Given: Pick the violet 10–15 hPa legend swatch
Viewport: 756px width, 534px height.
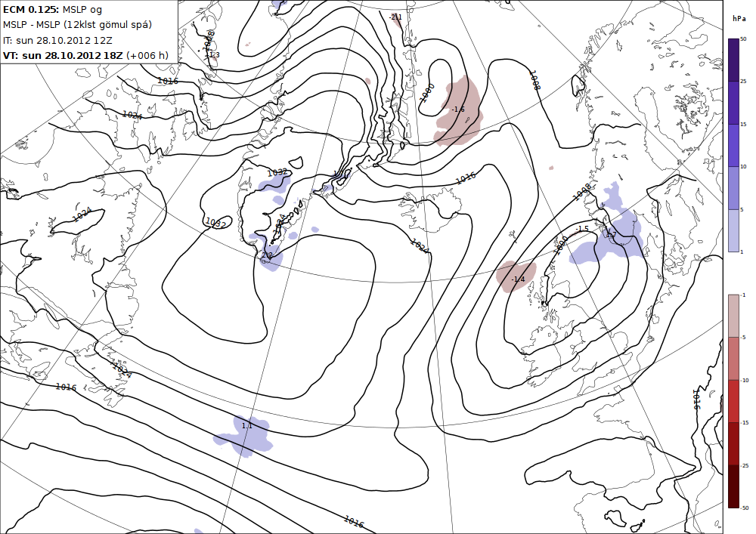Looking at the screenshot, I should tap(733, 146).
